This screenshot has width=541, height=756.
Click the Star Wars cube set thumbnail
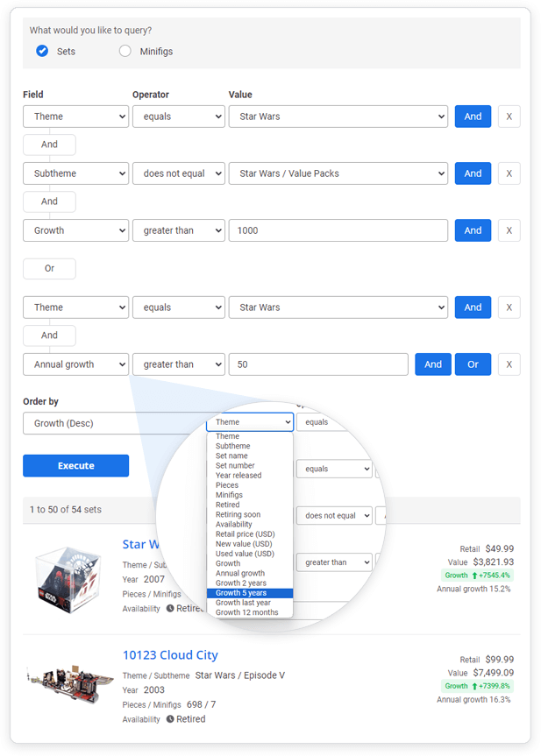click(x=68, y=578)
